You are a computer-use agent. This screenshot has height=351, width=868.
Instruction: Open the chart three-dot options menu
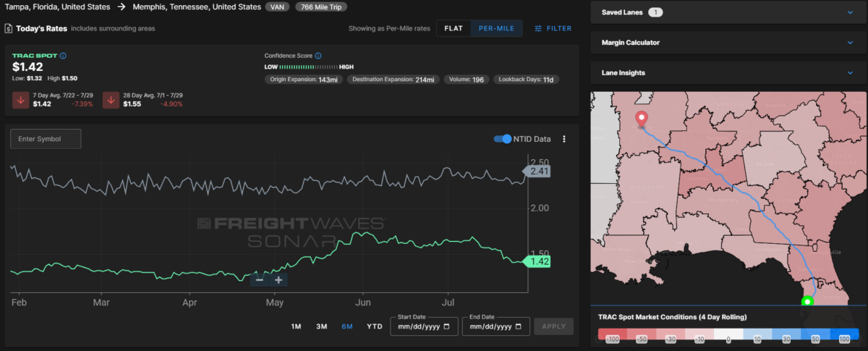(564, 139)
